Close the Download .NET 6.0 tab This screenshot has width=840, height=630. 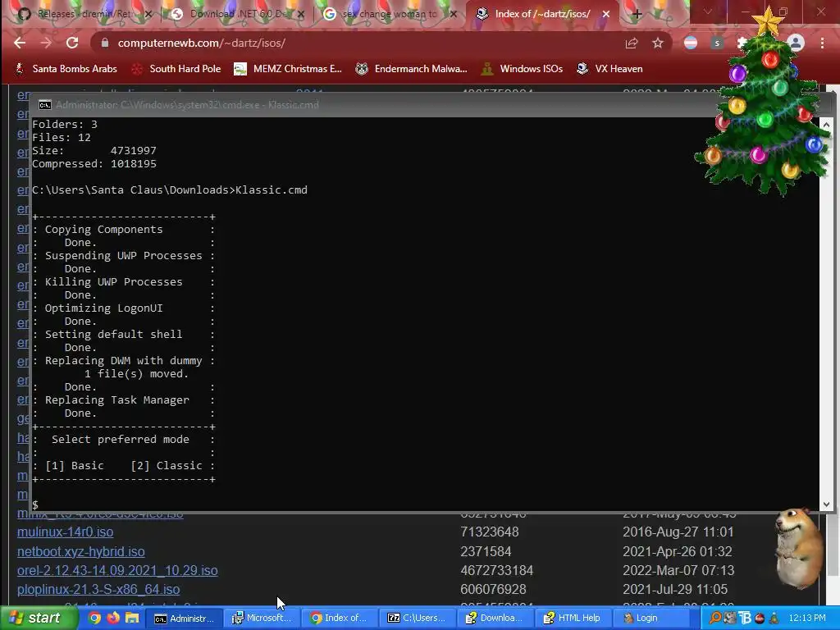coord(300,14)
